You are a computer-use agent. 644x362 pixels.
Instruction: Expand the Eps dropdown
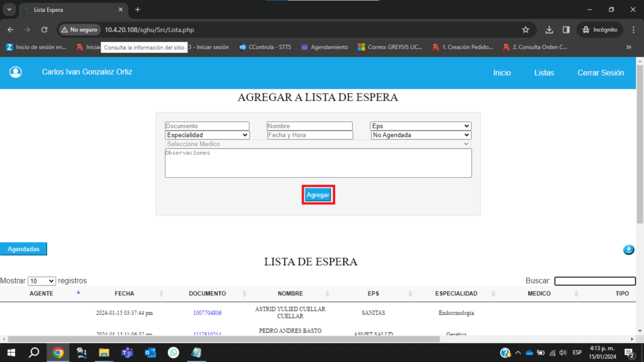point(420,126)
